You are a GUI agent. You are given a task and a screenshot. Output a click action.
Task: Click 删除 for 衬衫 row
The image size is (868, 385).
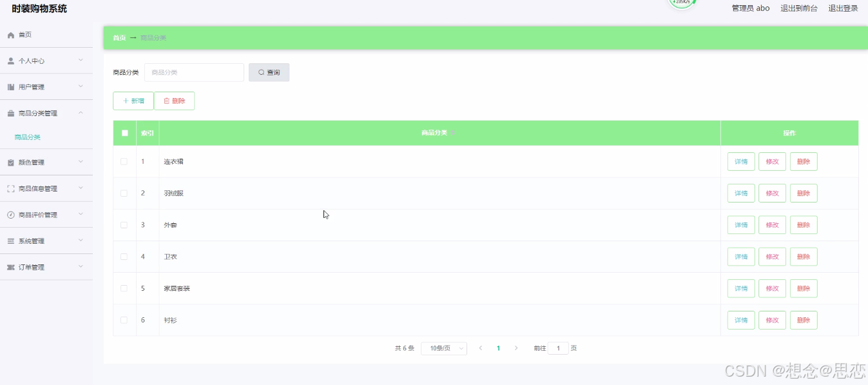point(804,320)
